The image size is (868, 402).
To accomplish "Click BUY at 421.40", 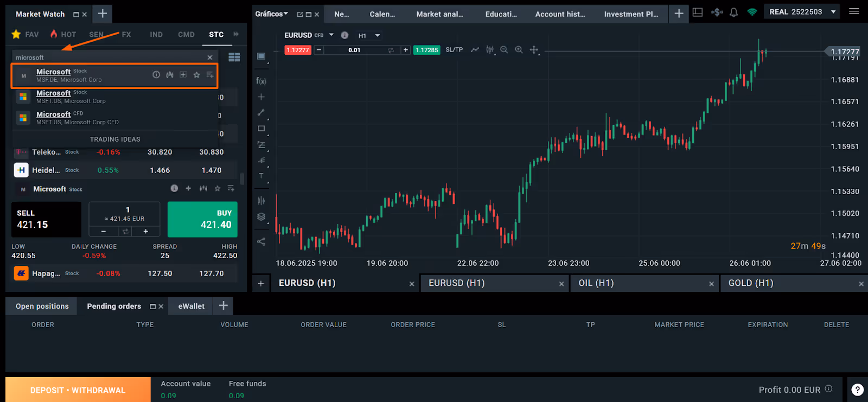I will tap(202, 219).
